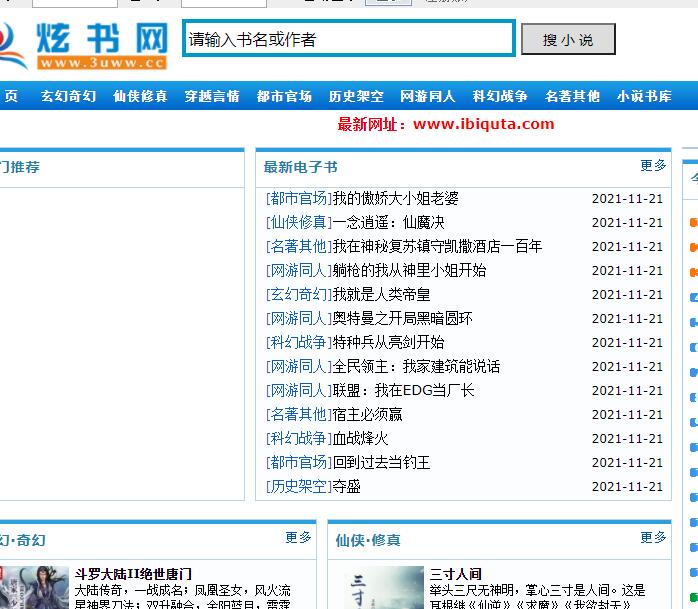
Task: Open the book 联盟：我在EDG当厂长
Action: click(404, 390)
